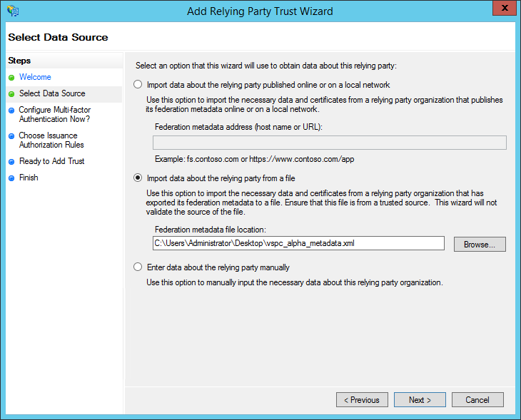The height and width of the screenshot is (420, 521).
Task: Click the green bullet beside Select Data Source
Action: tap(11, 93)
